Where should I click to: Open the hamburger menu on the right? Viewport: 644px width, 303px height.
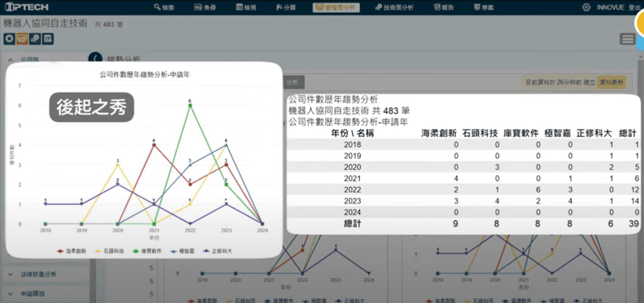(x=627, y=39)
